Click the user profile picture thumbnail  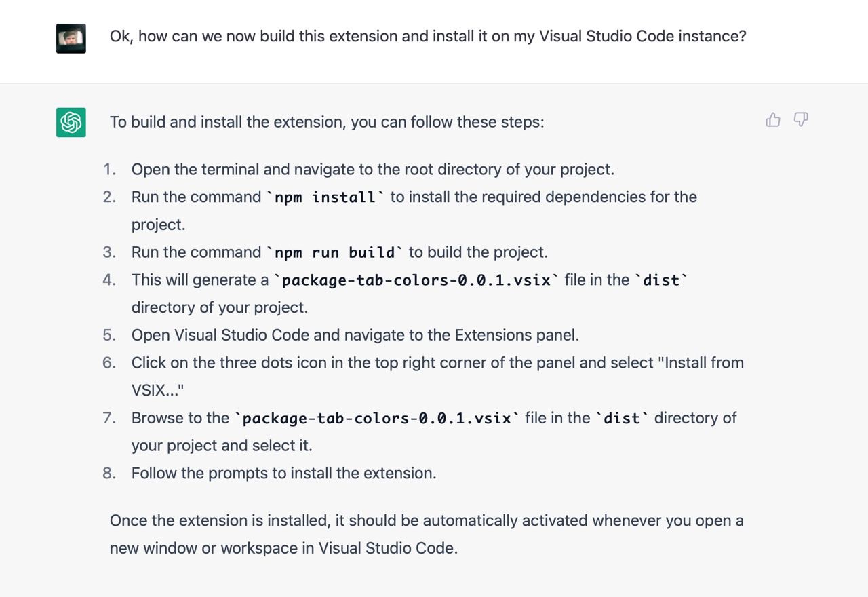pyautogui.click(x=71, y=39)
